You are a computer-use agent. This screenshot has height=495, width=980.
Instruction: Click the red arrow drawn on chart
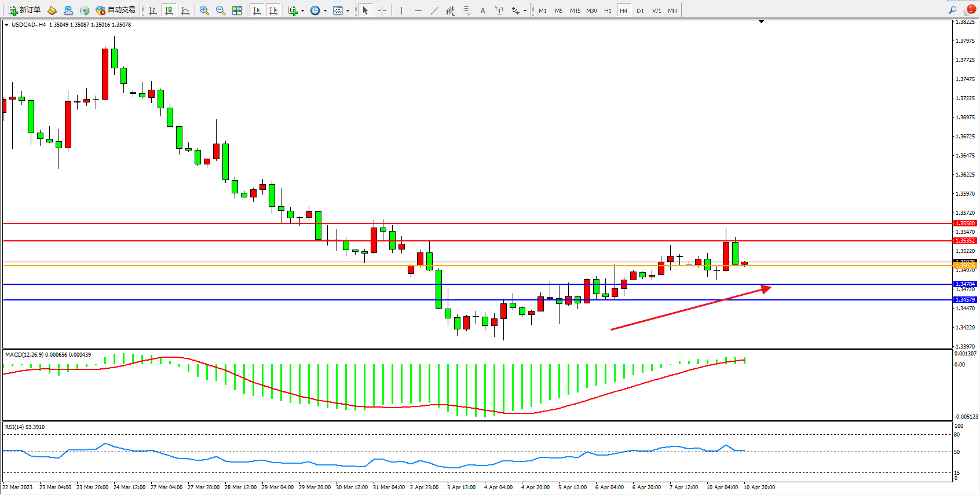pos(690,309)
